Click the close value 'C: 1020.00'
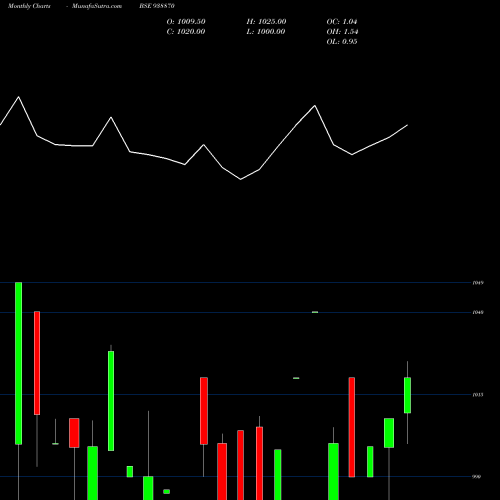The height and width of the screenshot is (500, 500). coord(186,32)
